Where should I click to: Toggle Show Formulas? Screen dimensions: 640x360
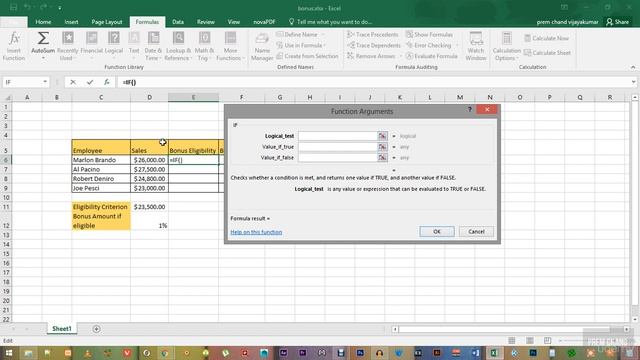[x=429, y=35]
